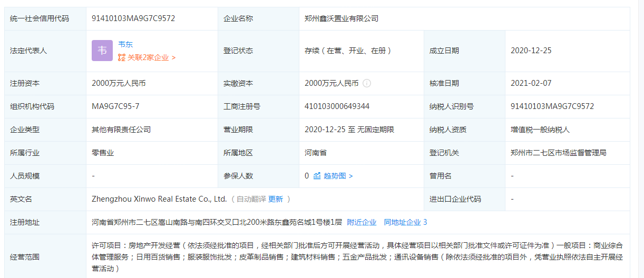Open 趋势图 trend chart link

pyautogui.click(x=338, y=176)
